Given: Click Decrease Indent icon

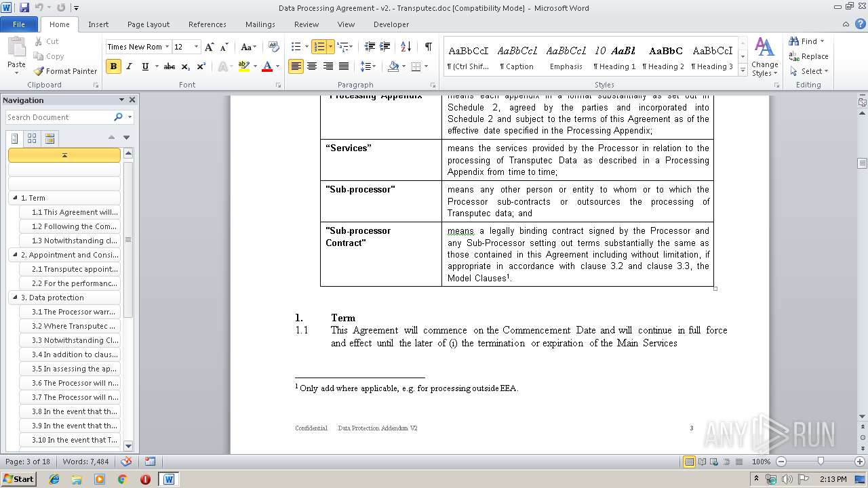Looking at the screenshot, I should coord(370,47).
